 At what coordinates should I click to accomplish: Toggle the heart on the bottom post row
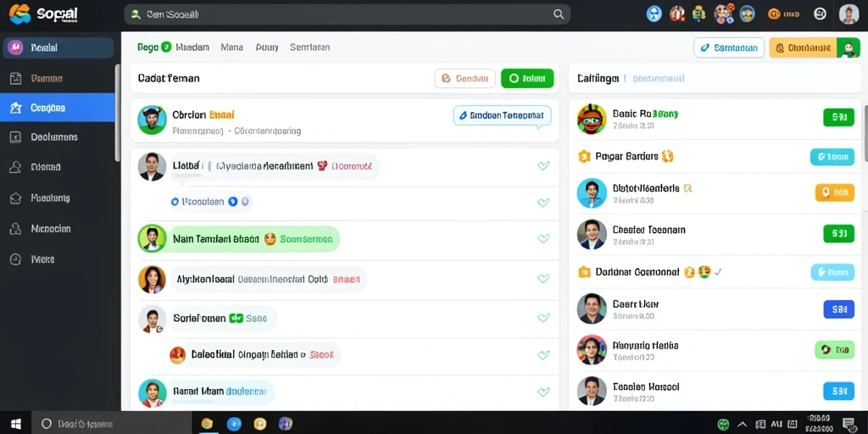pyautogui.click(x=543, y=392)
